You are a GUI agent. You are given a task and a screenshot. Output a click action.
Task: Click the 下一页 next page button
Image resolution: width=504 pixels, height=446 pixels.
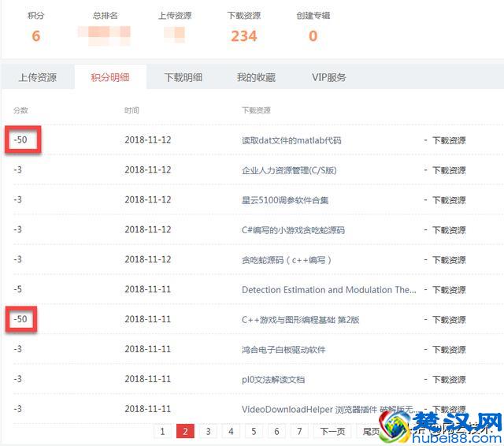click(332, 431)
